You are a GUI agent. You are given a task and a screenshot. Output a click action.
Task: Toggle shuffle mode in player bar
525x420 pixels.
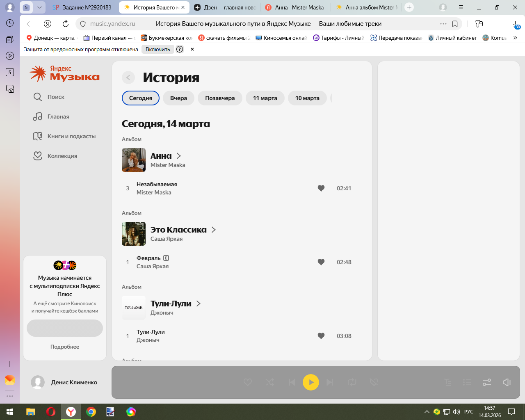click(x=270, y=382)
